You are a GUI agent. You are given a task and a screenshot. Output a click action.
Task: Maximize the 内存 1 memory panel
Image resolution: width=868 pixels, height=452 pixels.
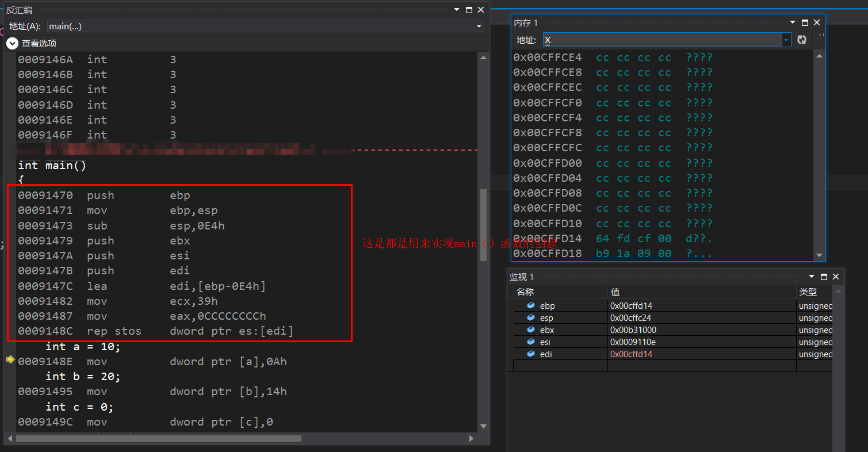(x=805, y=22)
